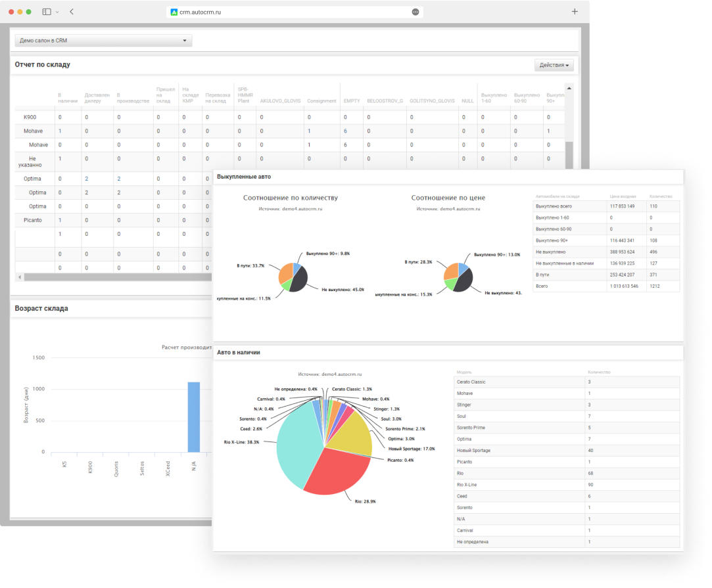Click the Mohave row EMPTY value 6
This screenshot has width=712, height=588.
point(345,131)
